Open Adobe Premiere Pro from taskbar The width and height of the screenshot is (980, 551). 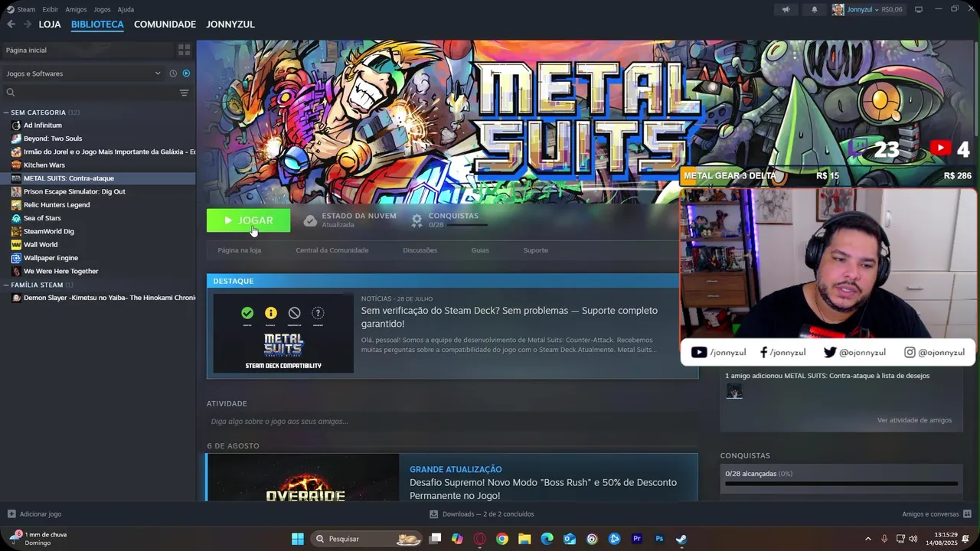(x=637, y=539)
